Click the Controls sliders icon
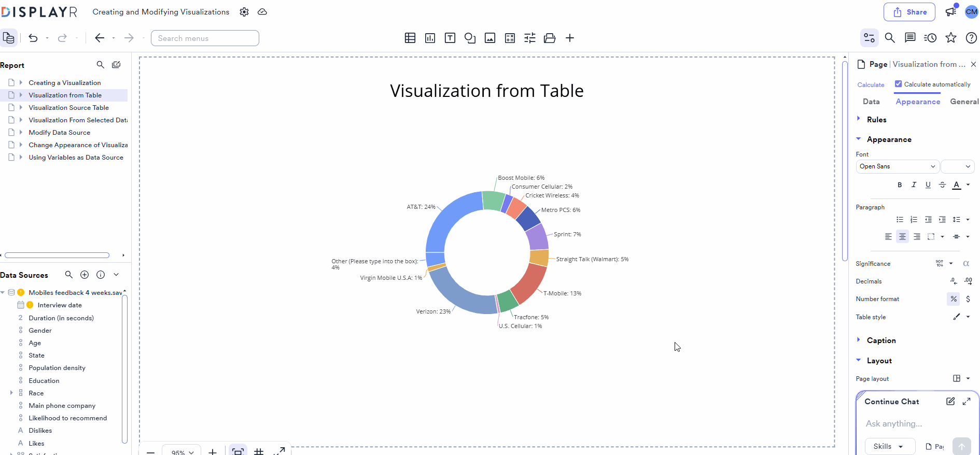 pyautogui.click(x=530, y=38)
